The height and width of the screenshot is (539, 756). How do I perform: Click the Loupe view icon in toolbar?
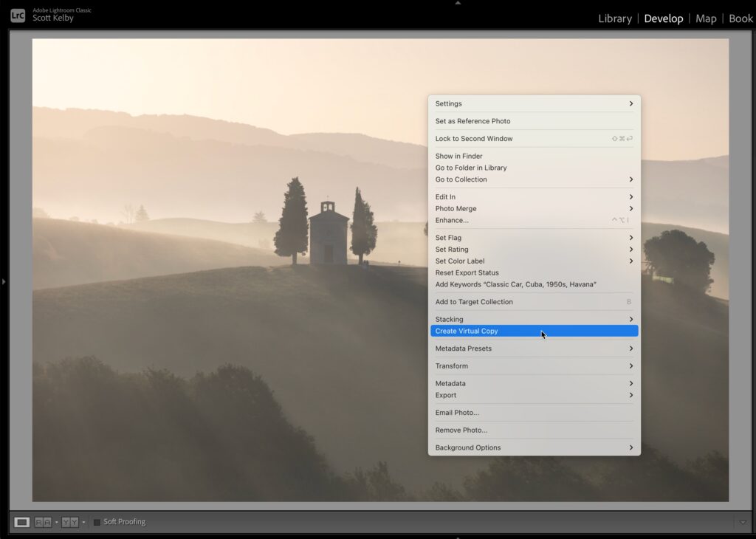(22, 522)
